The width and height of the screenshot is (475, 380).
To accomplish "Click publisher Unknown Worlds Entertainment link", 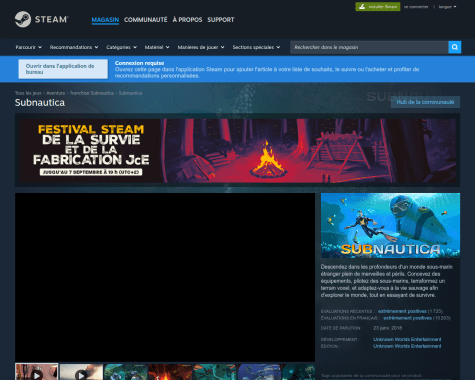I will point(407,346).
